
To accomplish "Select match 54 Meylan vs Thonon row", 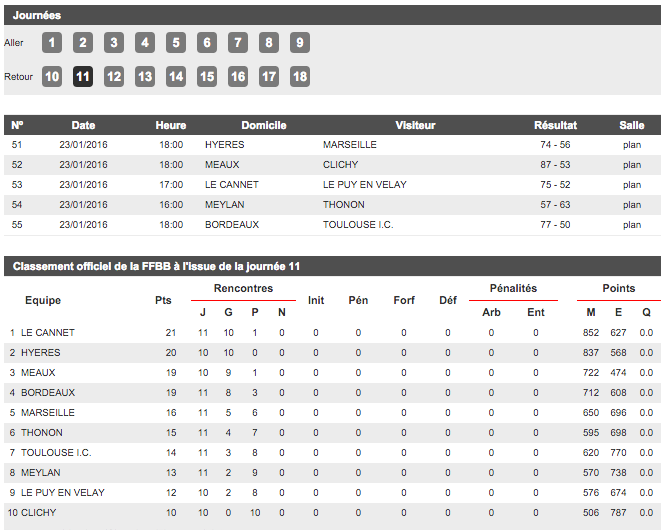I will pyautogui.click(x=330, y=205).
